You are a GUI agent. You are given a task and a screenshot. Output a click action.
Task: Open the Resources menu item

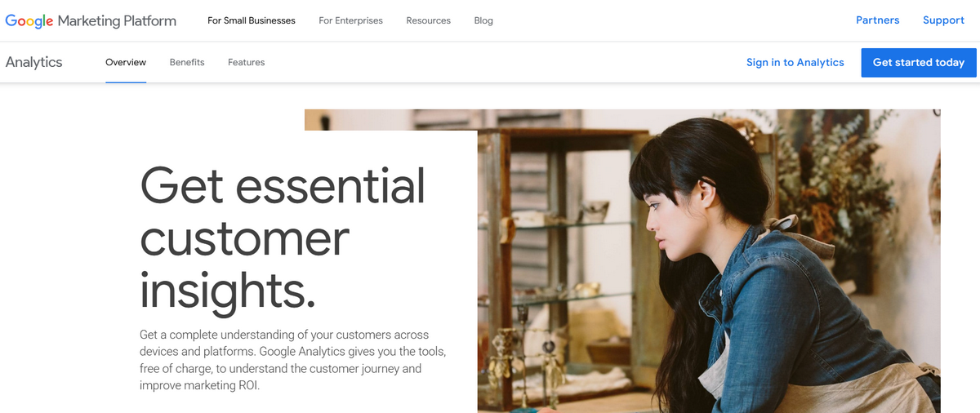coord(428,20)
